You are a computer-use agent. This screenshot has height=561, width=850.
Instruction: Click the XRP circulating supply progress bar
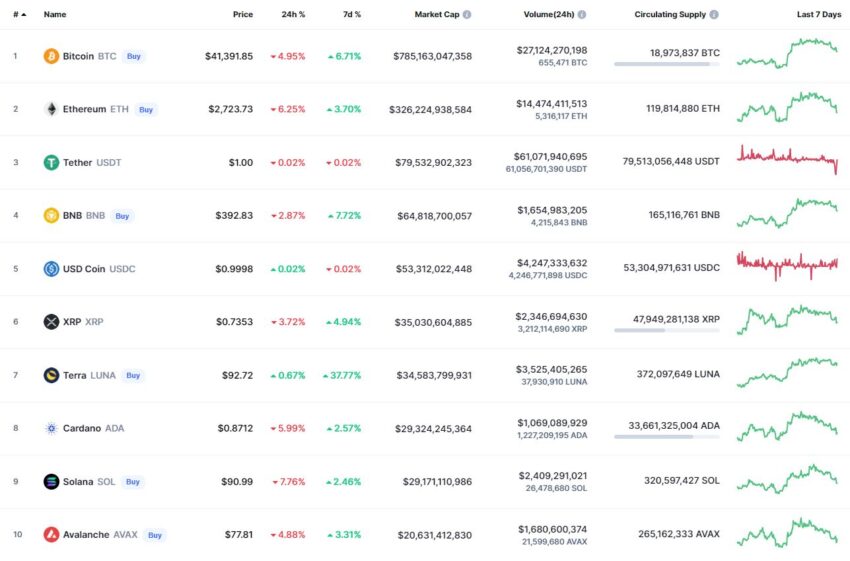click(x=667, y=330)
